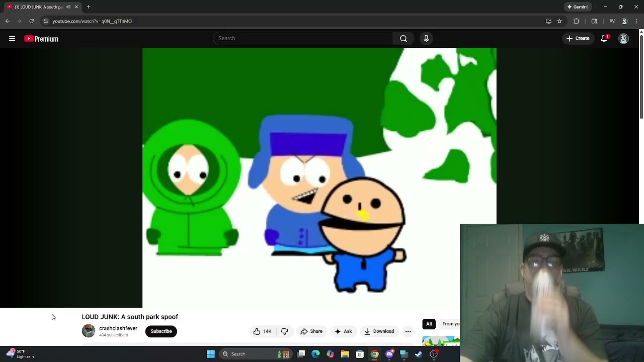This screenshot has height=362, width=644.
Task: Go to YouTube Premium home logo
Action: point(41,39)
